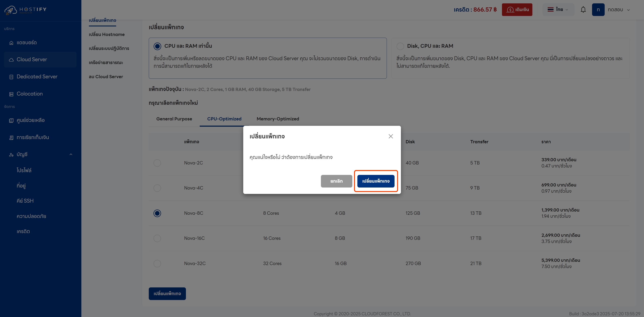Select the Disk, CPU และ RAM option

(400, 46)
